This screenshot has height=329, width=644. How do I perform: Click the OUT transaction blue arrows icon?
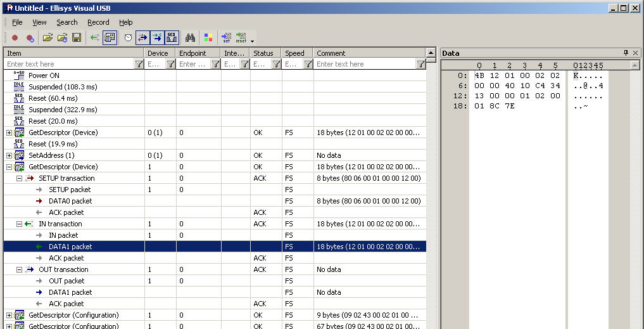tap(29, 270)
